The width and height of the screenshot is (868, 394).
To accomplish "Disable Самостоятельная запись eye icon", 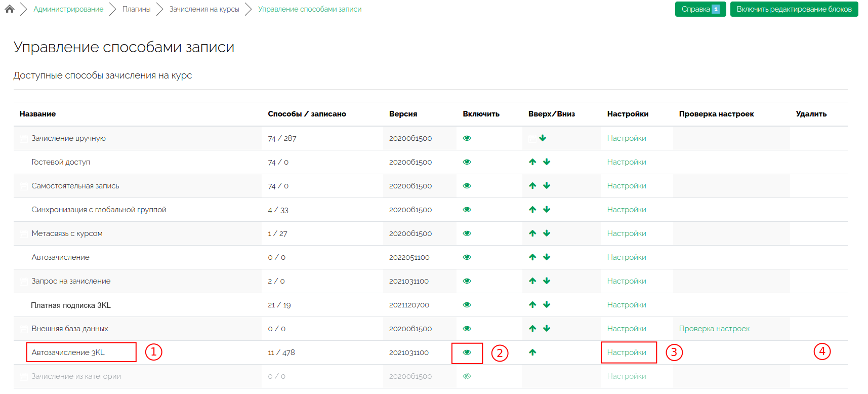I will click(x=467, y=186).
